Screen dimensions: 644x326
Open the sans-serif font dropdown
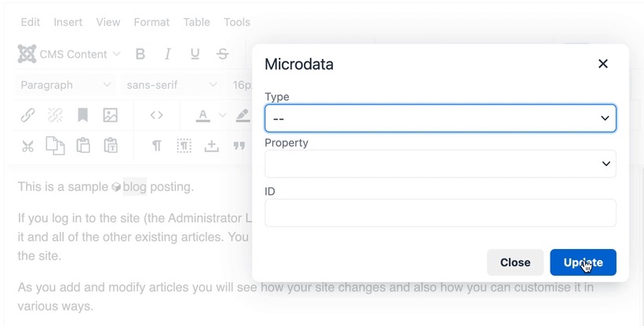[172, 85]
